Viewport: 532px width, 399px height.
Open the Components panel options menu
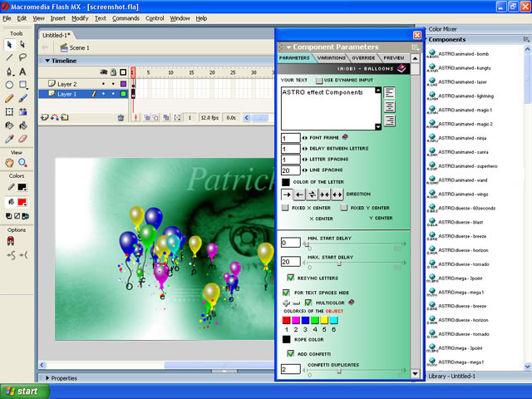(x=526, y=40)
